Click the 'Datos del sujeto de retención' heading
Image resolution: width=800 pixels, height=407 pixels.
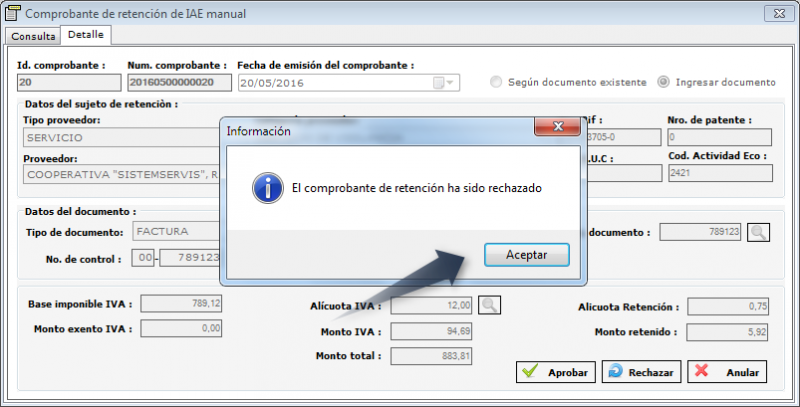[101, 104]
